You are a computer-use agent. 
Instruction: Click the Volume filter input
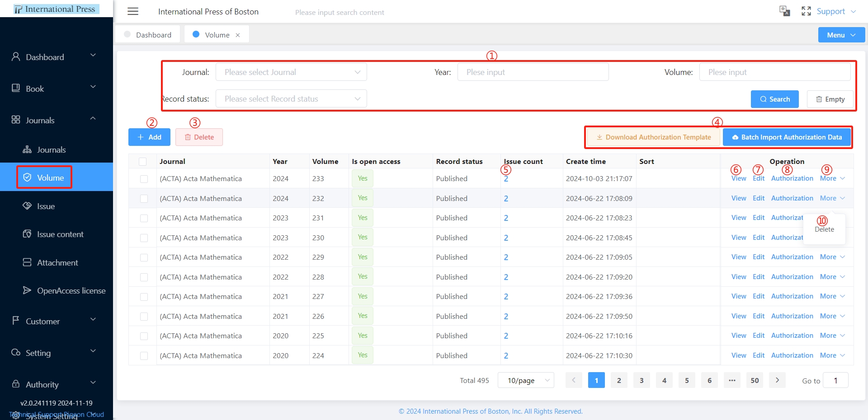coord(775,72)
